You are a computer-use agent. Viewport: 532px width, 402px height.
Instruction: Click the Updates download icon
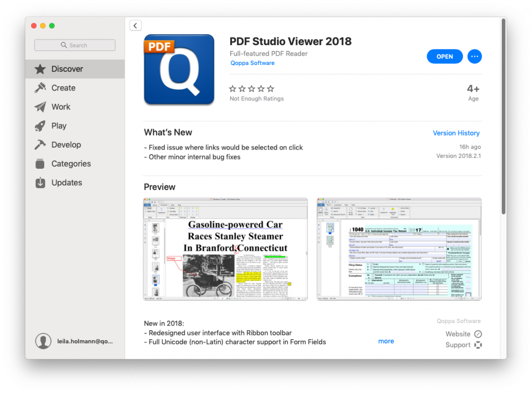coord(40,183)
